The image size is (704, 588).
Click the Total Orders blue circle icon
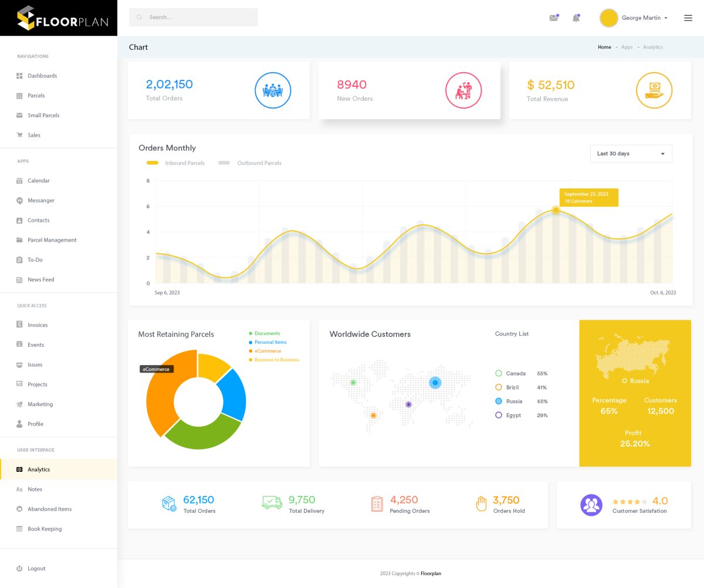[273, 90]
